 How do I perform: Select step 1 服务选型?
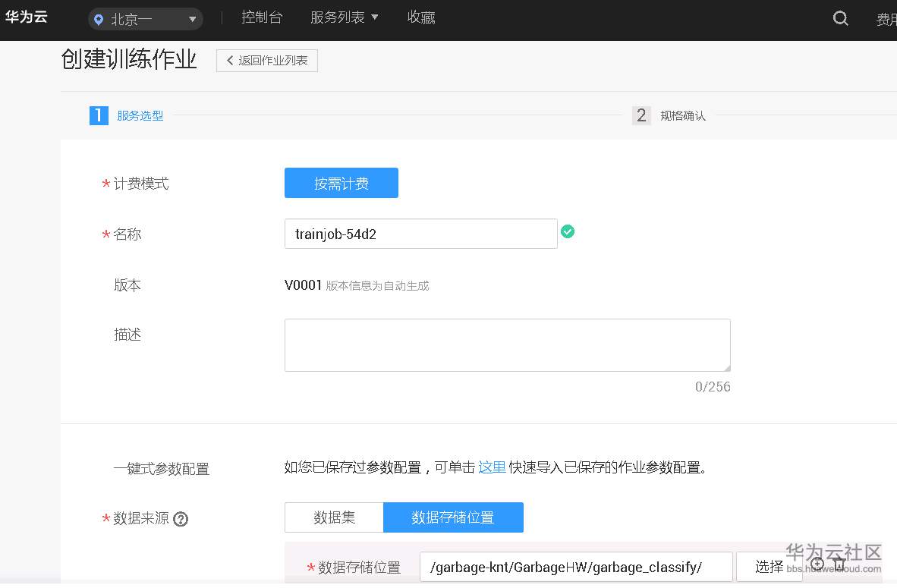tap(127, 115)
